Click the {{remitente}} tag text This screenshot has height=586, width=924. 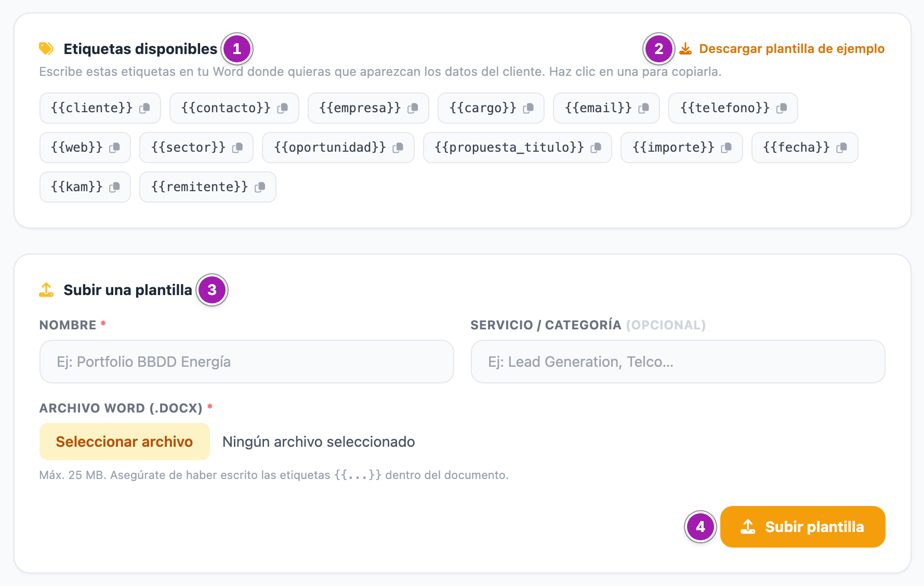[x=200, y=187]
